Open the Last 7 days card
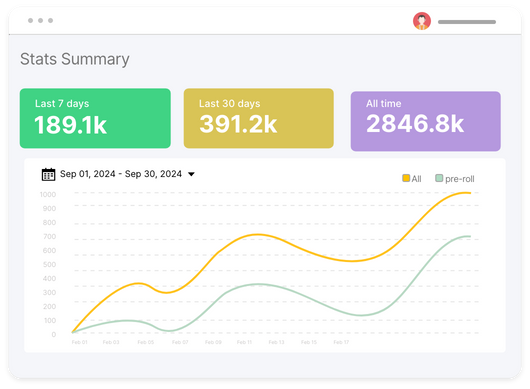 pyautogui.click(x=95, y=118)
